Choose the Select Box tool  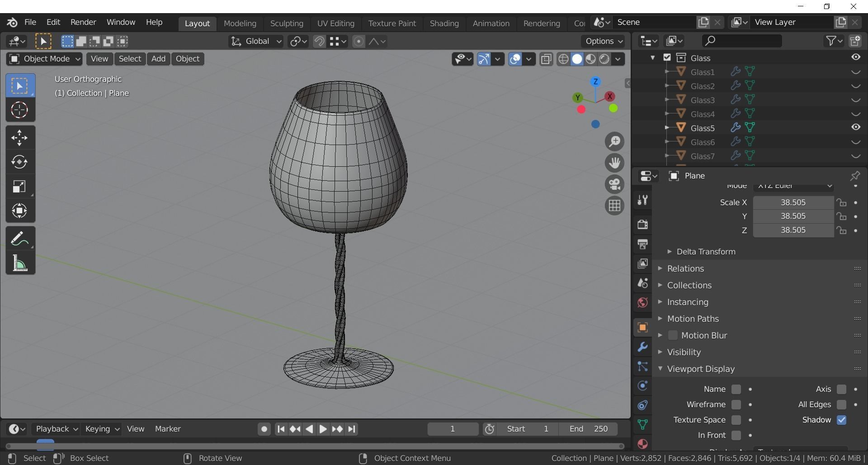(x=19, y=85)
